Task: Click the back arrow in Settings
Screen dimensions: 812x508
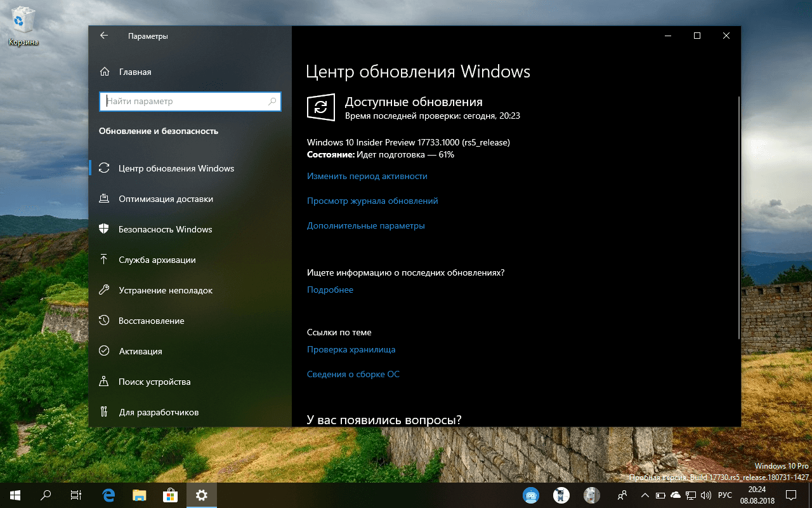Action: tap(103, 36)
